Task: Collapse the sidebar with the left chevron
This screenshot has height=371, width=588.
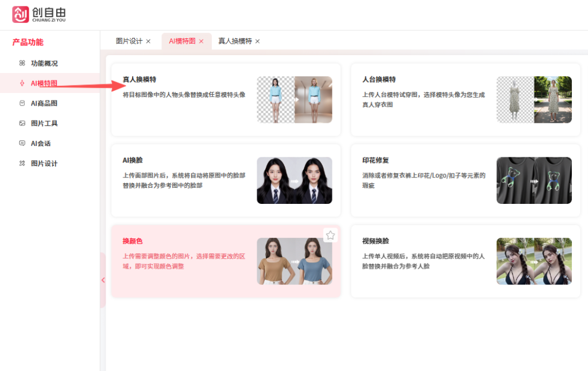Action: coord(103,280)
